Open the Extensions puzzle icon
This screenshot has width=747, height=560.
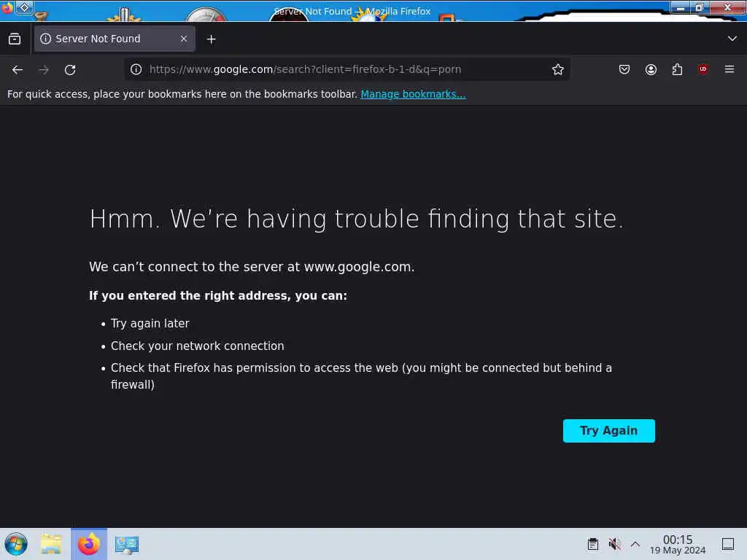click(677, 69)
